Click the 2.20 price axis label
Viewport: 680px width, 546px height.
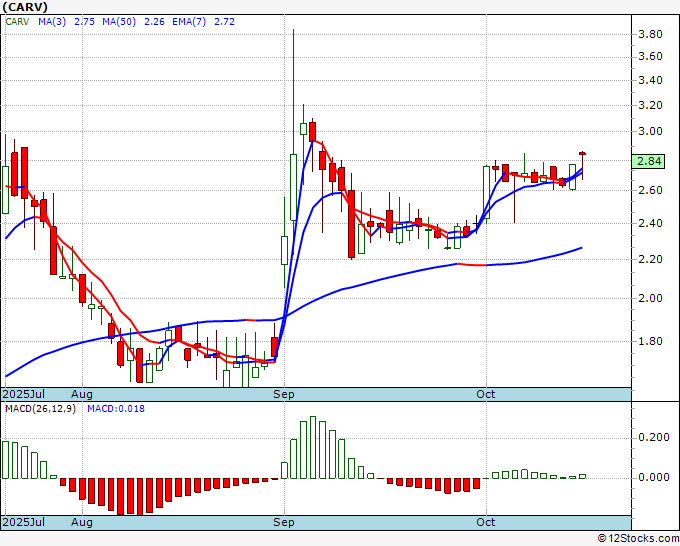(x=650, y=259)
